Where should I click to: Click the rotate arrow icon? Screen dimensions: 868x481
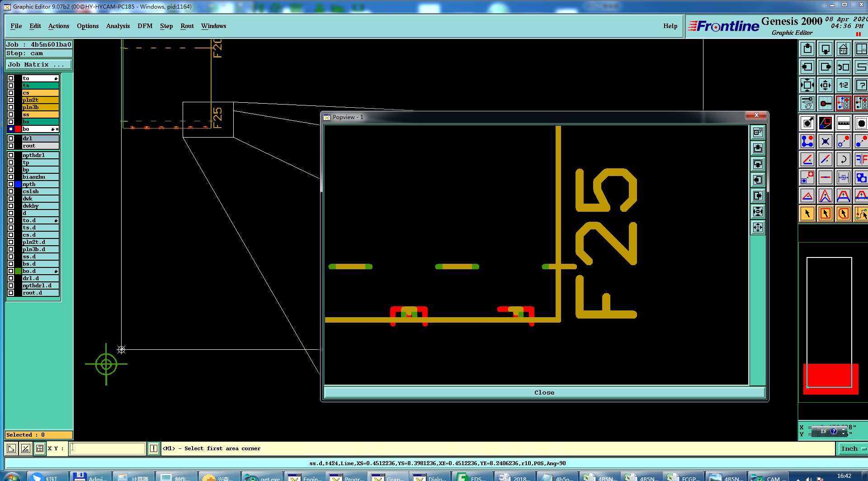844,159
